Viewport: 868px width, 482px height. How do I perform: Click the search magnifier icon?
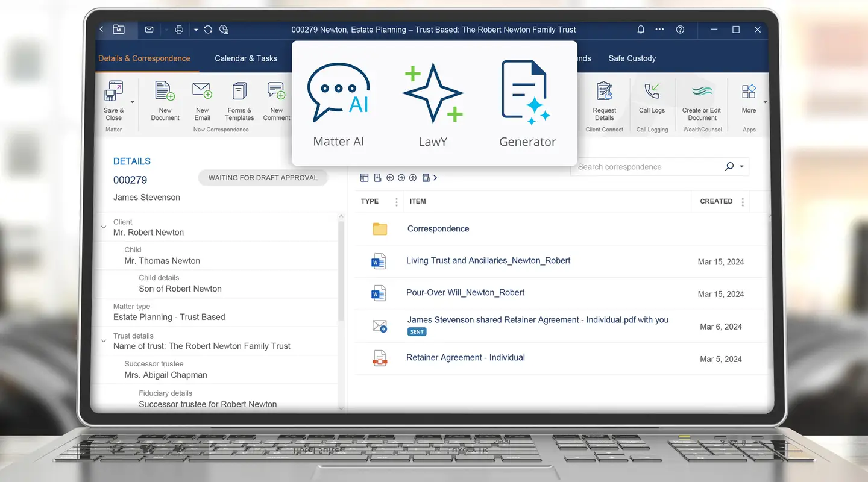pyautogui.click(x=729, y=166)
